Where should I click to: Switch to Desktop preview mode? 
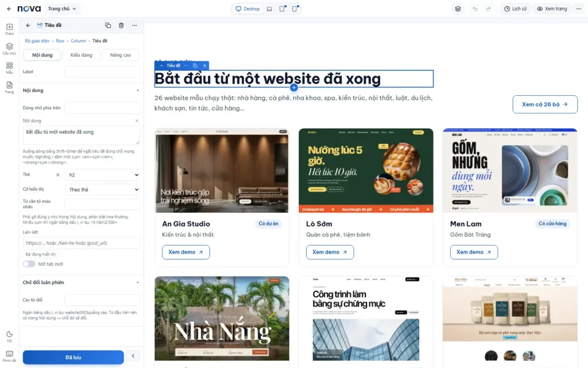click(247, 9)
